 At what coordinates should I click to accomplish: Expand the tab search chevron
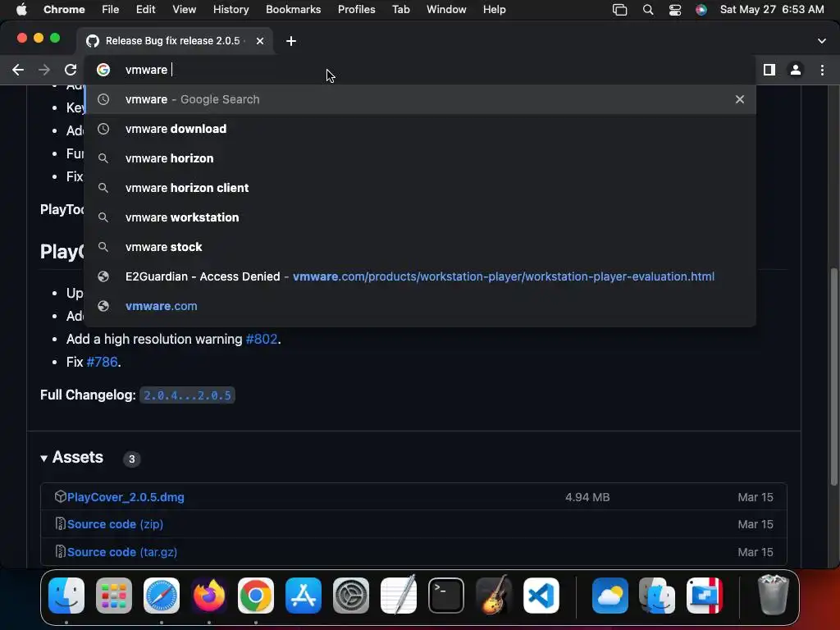[x=822, y=41]
